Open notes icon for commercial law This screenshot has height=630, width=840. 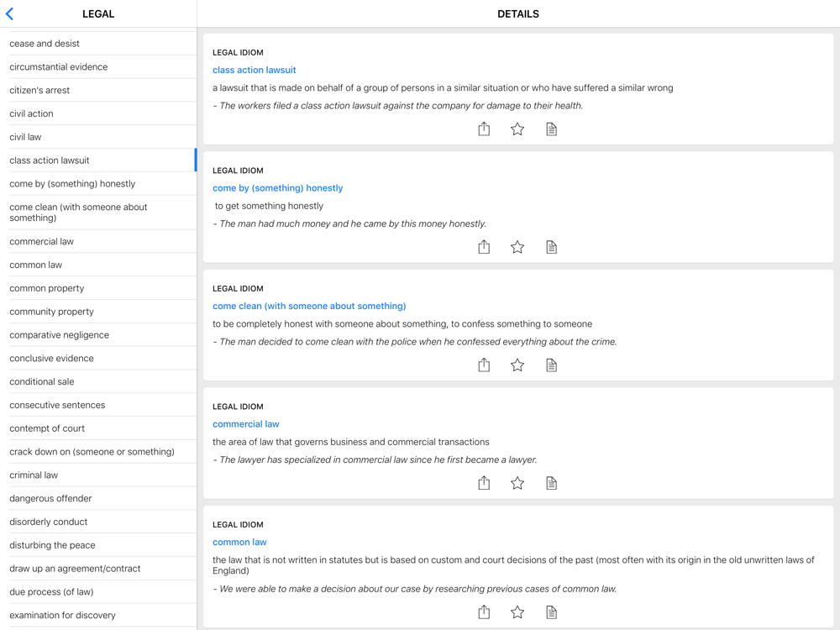click(551, 483)
